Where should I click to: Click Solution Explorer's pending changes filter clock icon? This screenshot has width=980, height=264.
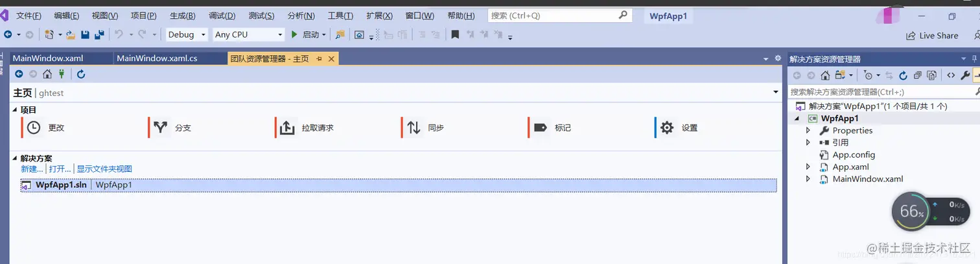pos(869,75)
